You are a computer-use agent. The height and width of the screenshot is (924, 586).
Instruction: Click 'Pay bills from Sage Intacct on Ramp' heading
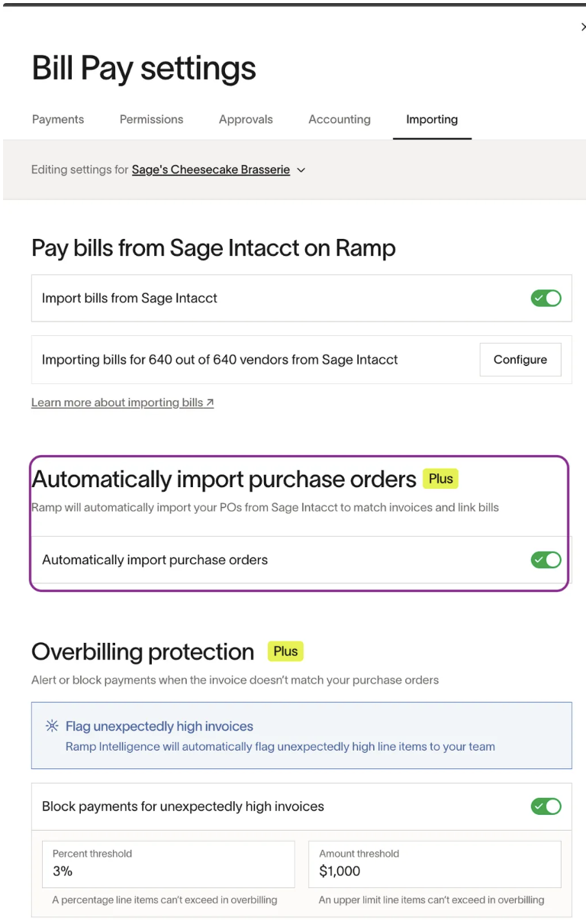click(214, 248)
